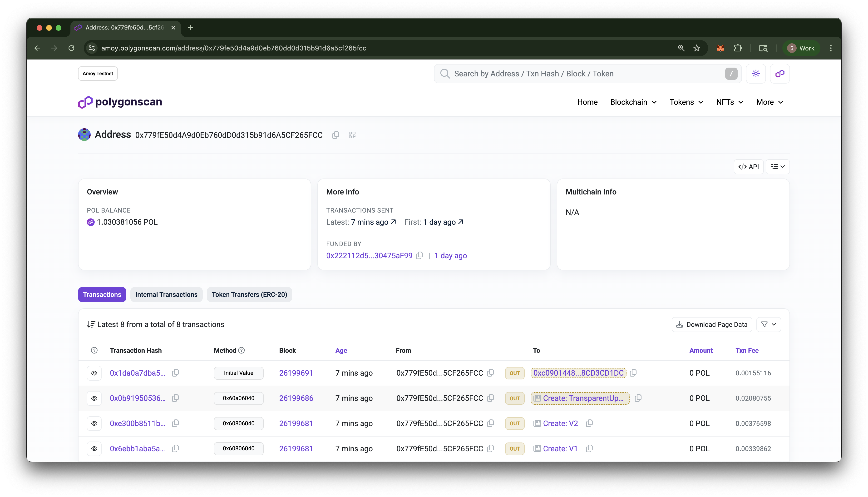Expand the Tokens menu
The width and height of the screenshot is (868, 497).
coord(686,102)
